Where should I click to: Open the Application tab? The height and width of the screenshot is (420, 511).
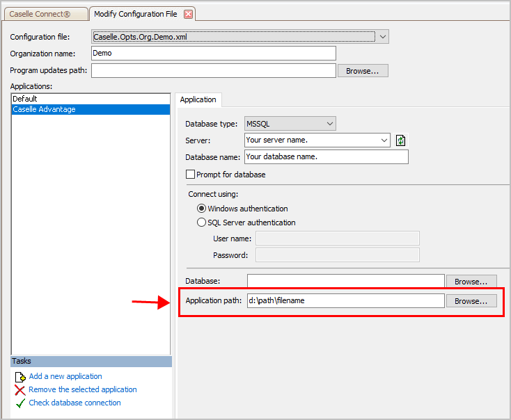[198, 99]
